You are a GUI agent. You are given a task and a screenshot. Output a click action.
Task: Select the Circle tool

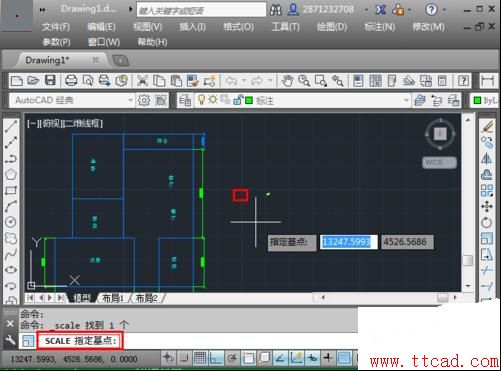coord(11,222)
